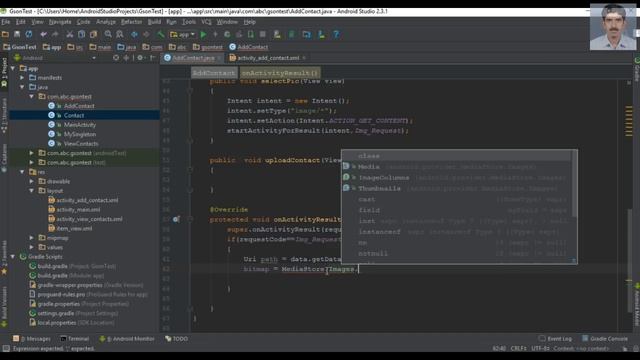Open the Terminal tool window

click(74, 339)
